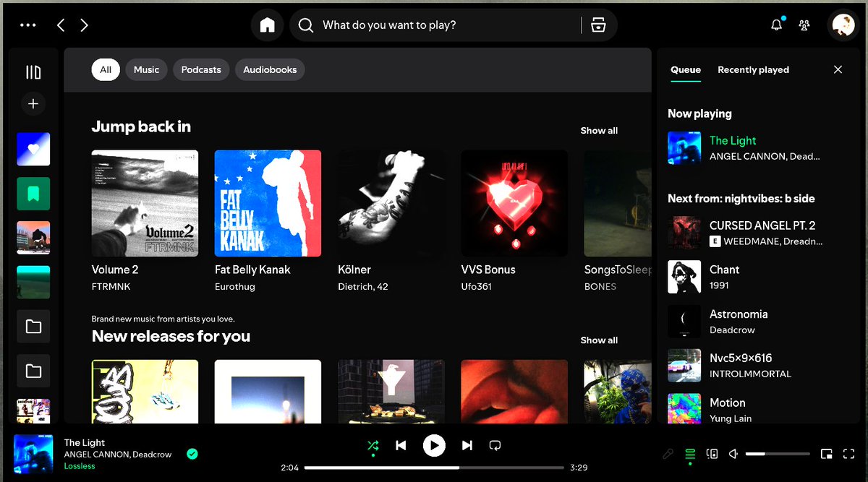Select the Podcasts filter chip

click(x=201, y=69)
